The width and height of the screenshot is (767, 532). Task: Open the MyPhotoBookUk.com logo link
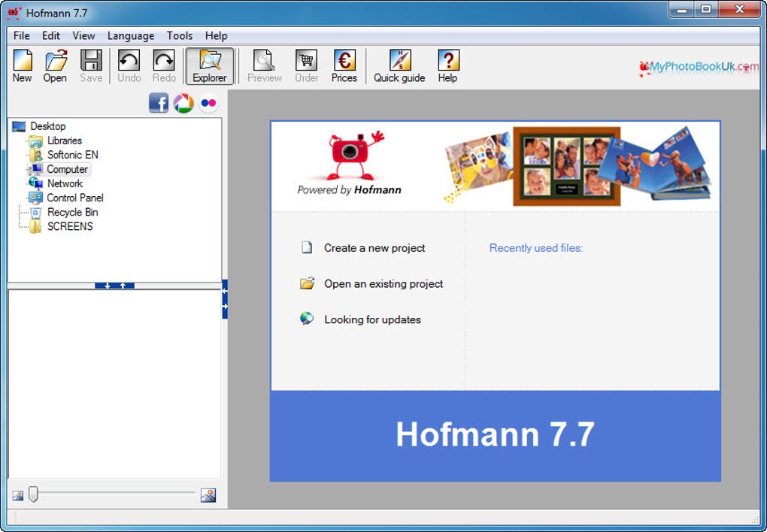699,68
